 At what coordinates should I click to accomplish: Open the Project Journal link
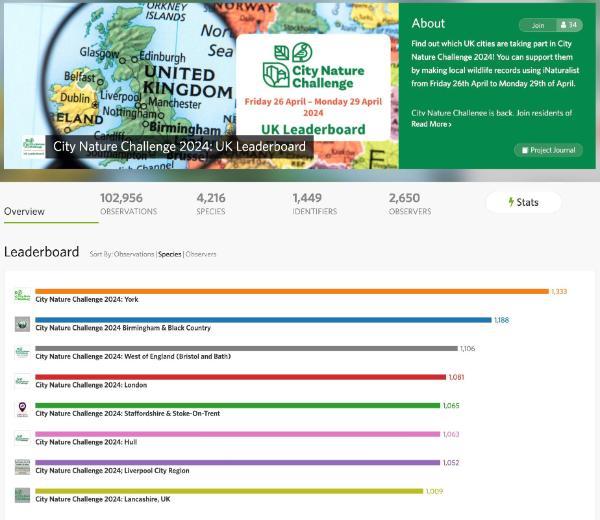coord(548,150)
